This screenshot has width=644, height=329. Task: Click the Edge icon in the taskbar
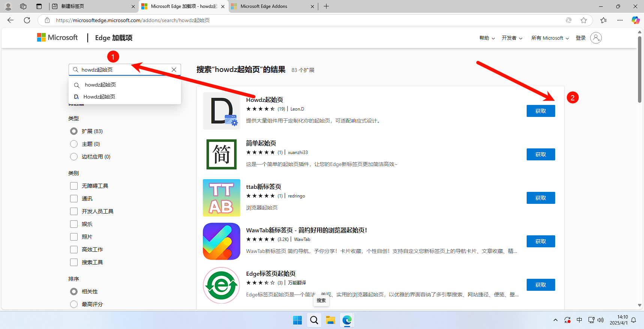347,320
